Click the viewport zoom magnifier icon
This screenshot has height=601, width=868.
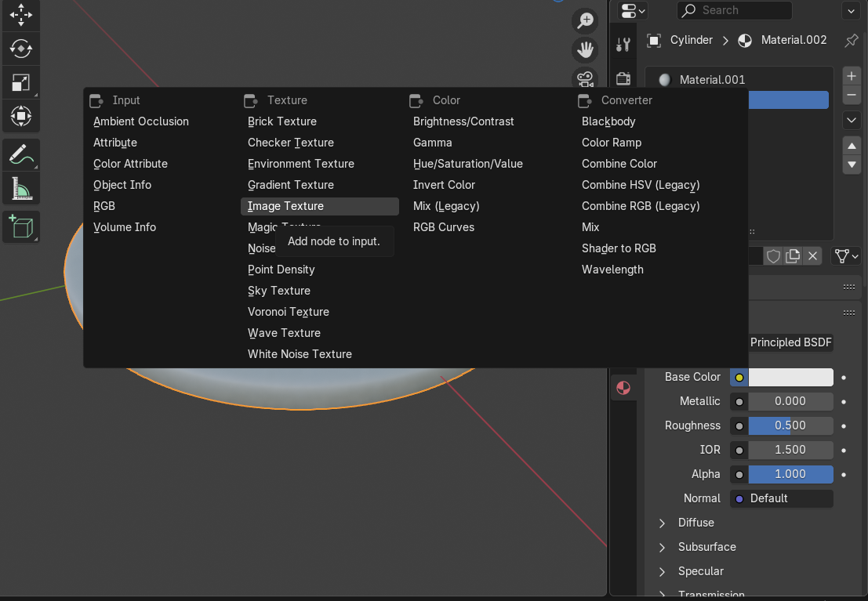click(585, 20)
